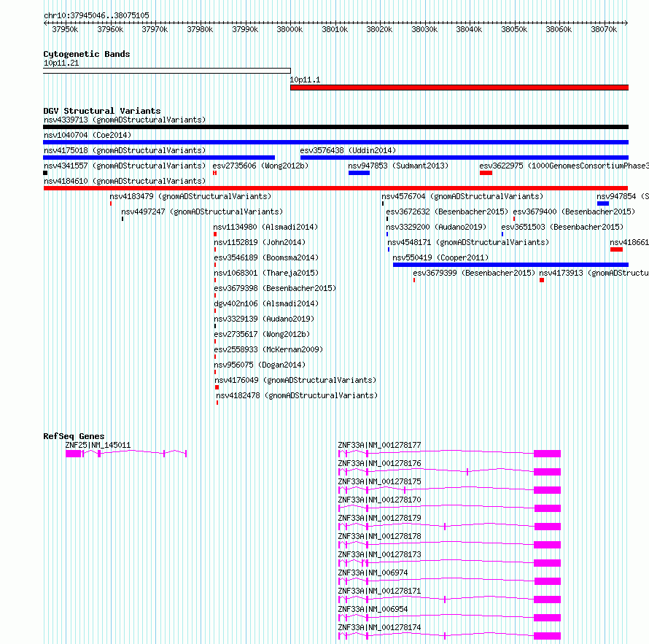649x644 pixels.
Task: Select esv2735617 (Wong2012b) variant
Action: coord(262,335)
